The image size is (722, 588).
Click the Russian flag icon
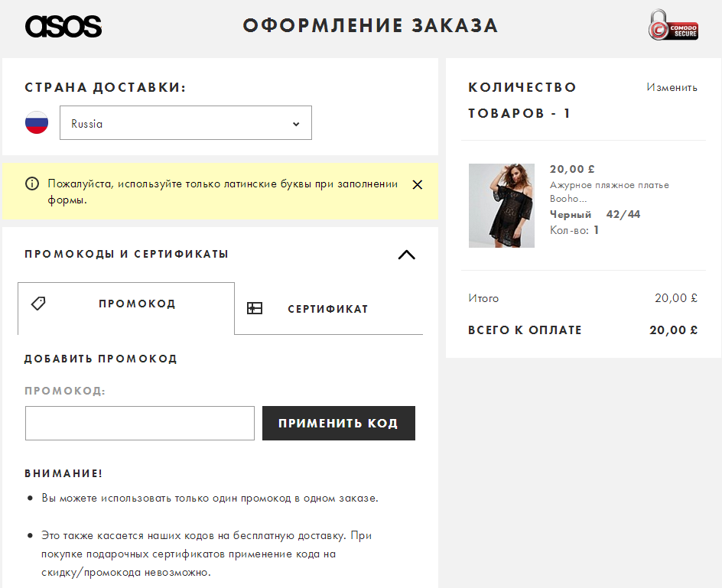37,123
